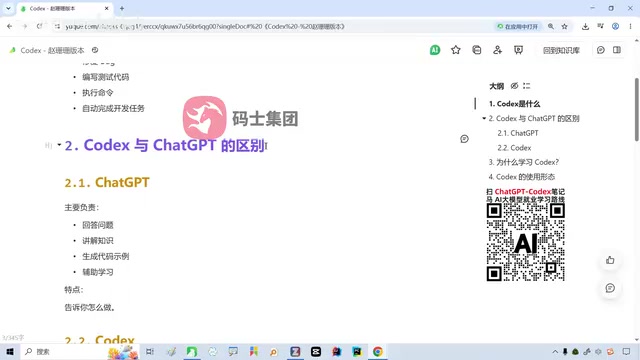This screenshot has height=360, width=640.
Task: Click the address bar URL
Action: coord(205,26)
